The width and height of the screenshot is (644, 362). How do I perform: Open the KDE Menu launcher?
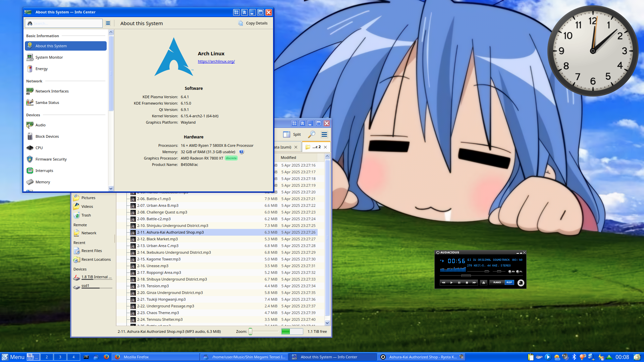click(x=13, y=357)
